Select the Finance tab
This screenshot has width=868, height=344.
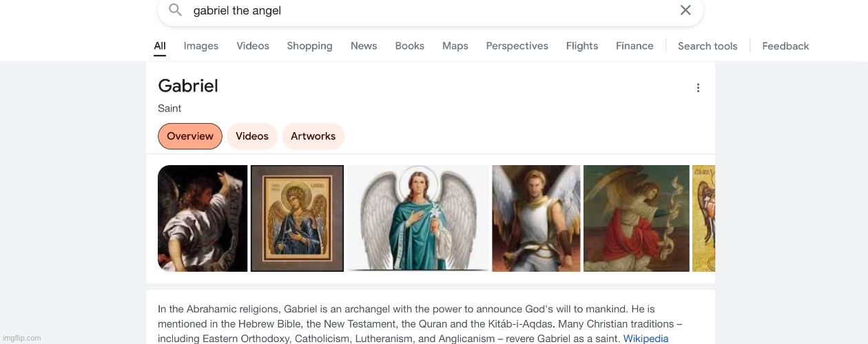click(x=634, y=46)
